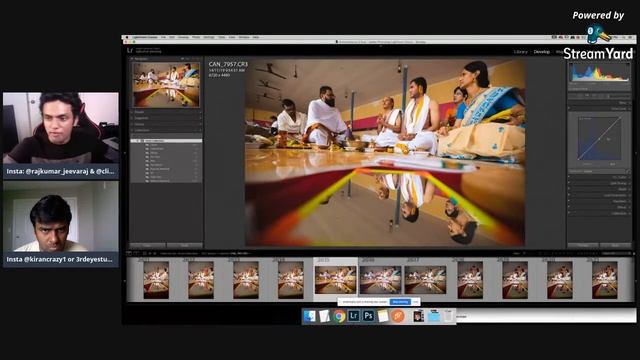Expand the Snapshots panel
This screenshot has width=640, height=360.
tap(132, 118)
